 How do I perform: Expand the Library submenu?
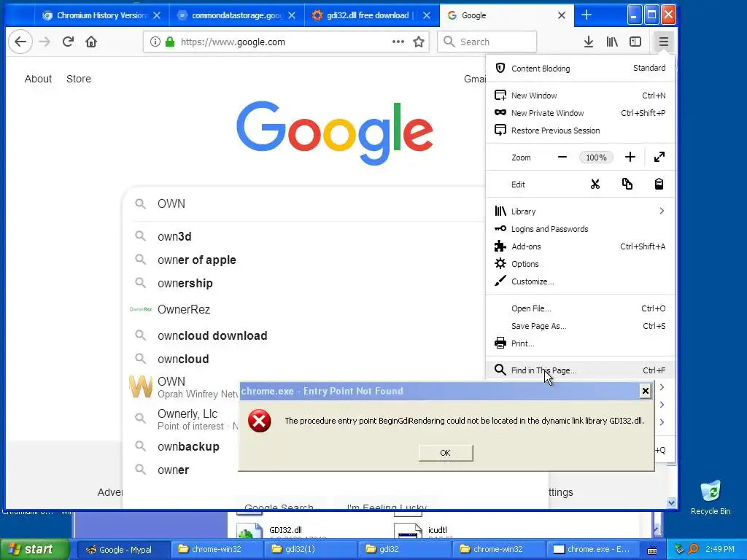point(580,211)
